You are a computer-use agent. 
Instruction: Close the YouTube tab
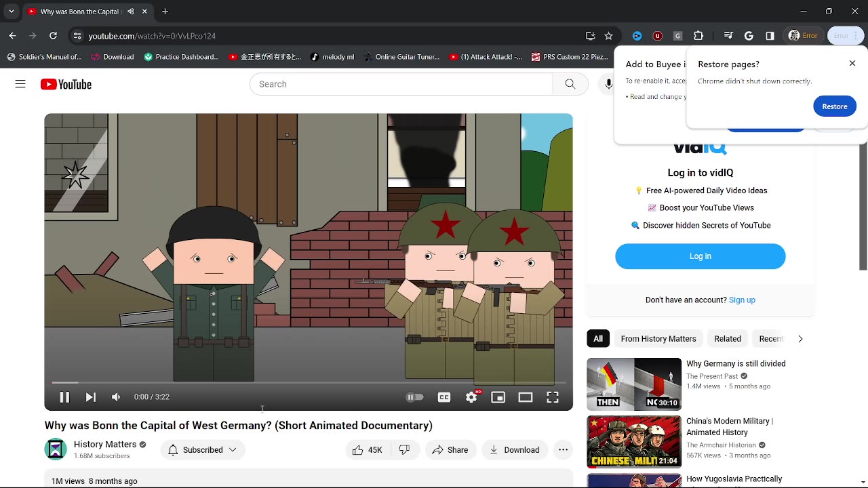click(x=144, y=12)
